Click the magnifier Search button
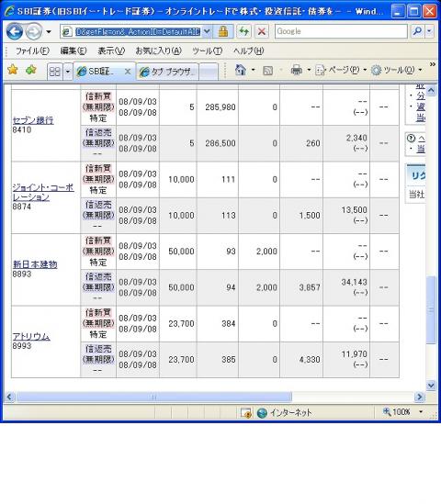The image size is (441, 504). pos(417,31)
